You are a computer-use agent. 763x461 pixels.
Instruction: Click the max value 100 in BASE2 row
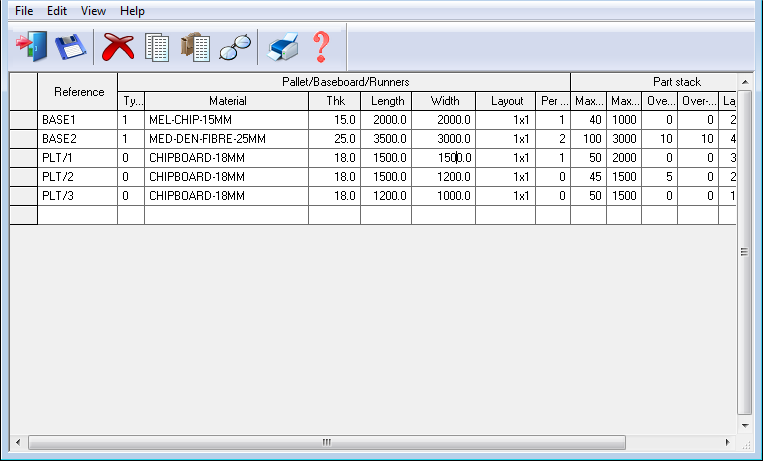[x=588, y=139]
